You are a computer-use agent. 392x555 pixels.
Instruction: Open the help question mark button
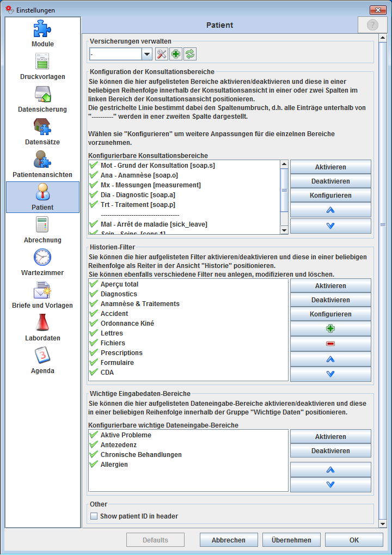(x=372, y=25)
